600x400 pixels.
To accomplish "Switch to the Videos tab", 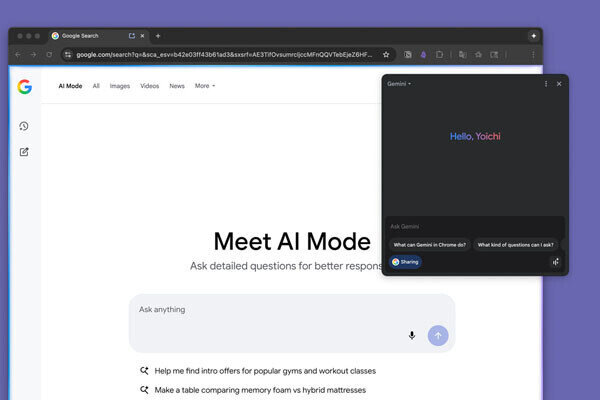I will tap(150, 86).
